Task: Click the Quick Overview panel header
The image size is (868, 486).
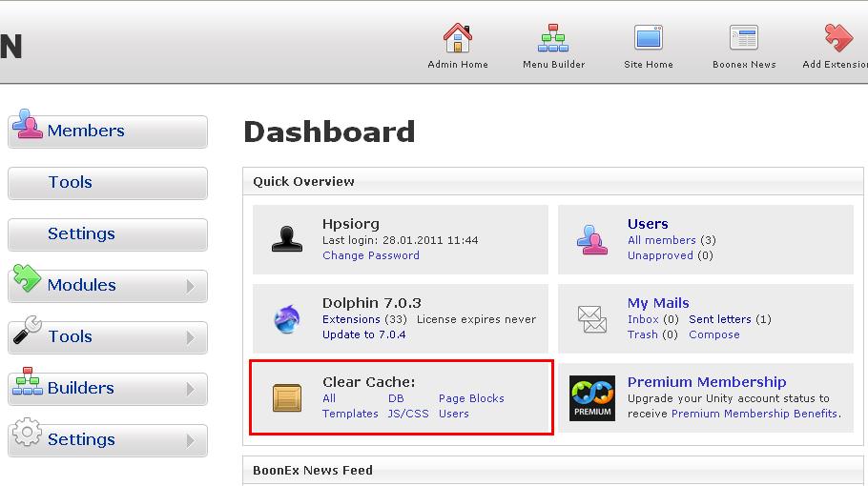Action: coord(552,181)
